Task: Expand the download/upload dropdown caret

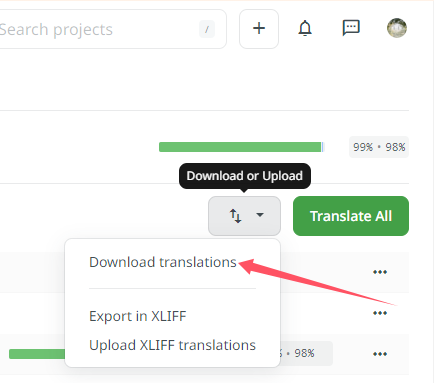Action: click(260, 215)
